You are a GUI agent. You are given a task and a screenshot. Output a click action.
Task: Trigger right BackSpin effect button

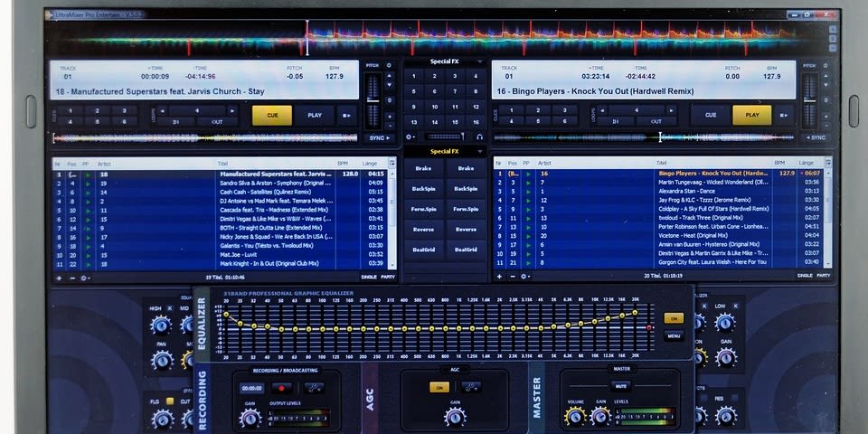coord(467,189)
